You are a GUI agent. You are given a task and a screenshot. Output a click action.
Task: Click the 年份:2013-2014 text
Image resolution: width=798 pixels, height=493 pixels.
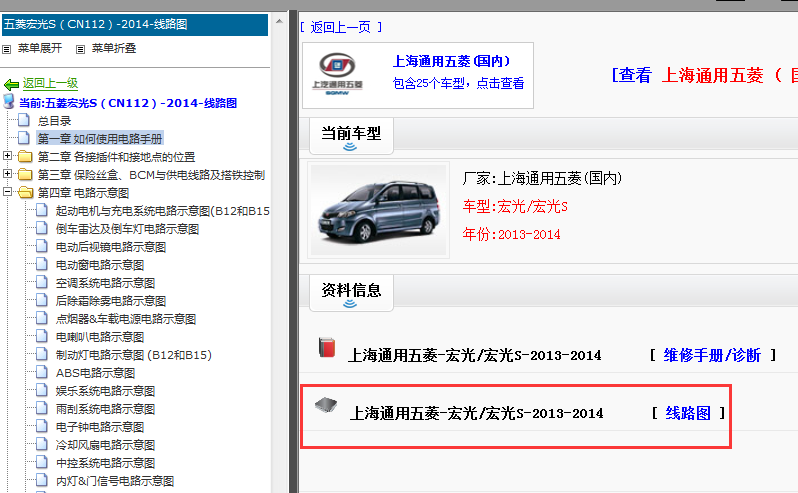(511, 234)
